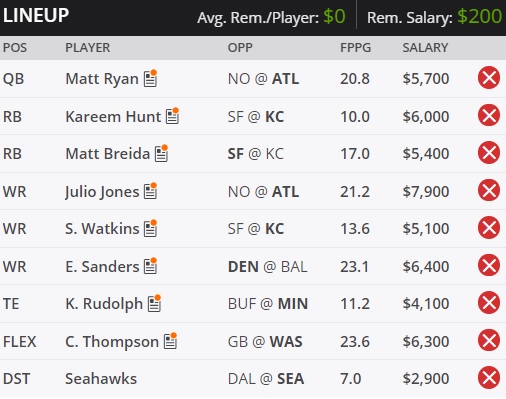Click the Rem. Salary $200 value
The image size is (506, 399).
(x=479, y=16)
